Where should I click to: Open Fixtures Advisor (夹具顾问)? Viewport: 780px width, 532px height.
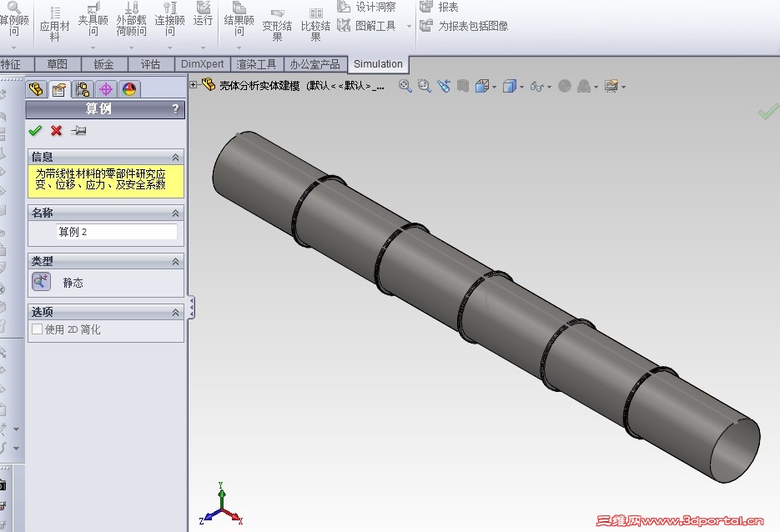pos(93,19)
